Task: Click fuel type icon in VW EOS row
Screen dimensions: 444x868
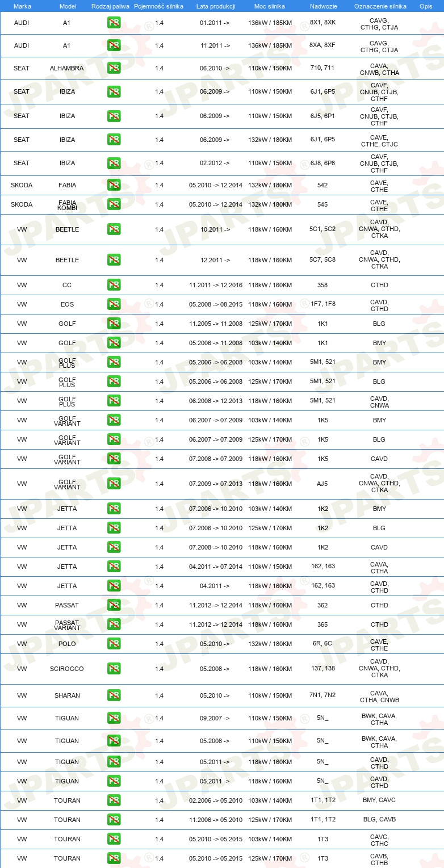Action: [x=114, y=304]
